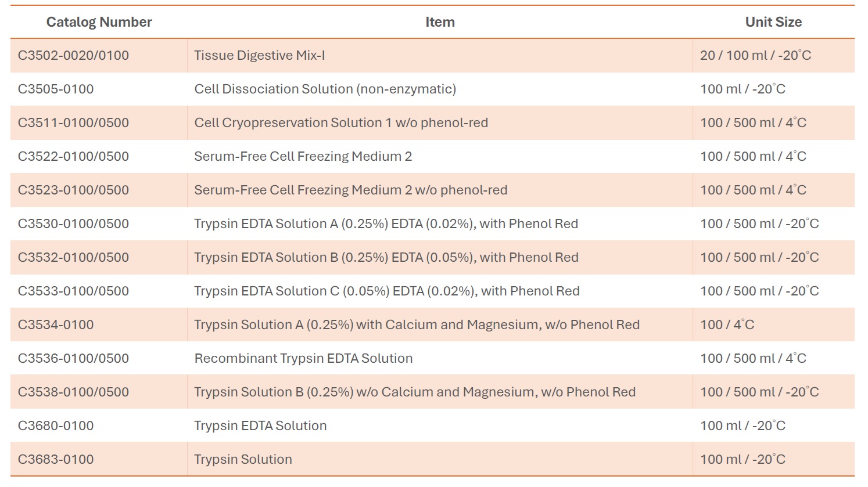Click Trypsin EDTA Solution C item

[x=387, y=291]
